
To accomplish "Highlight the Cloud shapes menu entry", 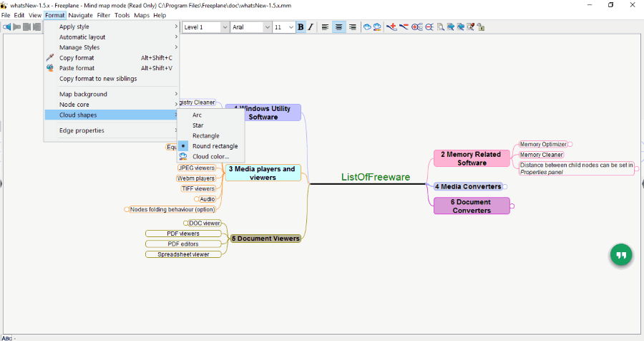I will tap(112, 115).
